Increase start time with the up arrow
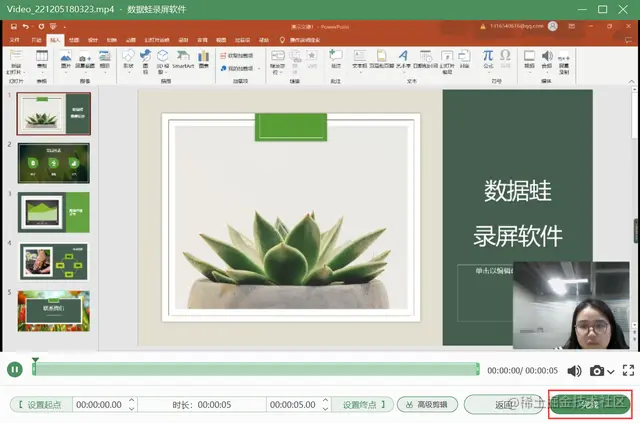Image resolution: width=640 pixels, height=423 pixels. (131, 401)
